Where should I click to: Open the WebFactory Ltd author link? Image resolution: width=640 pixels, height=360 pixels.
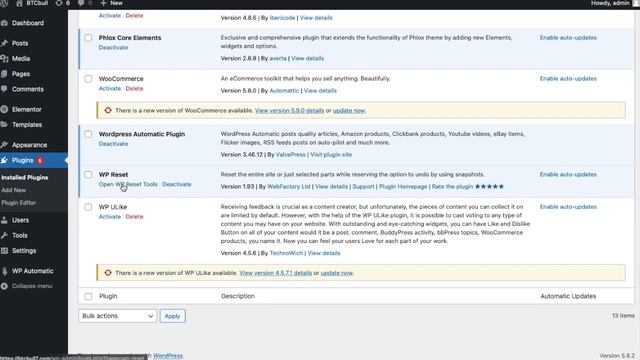tap(289, 187)
